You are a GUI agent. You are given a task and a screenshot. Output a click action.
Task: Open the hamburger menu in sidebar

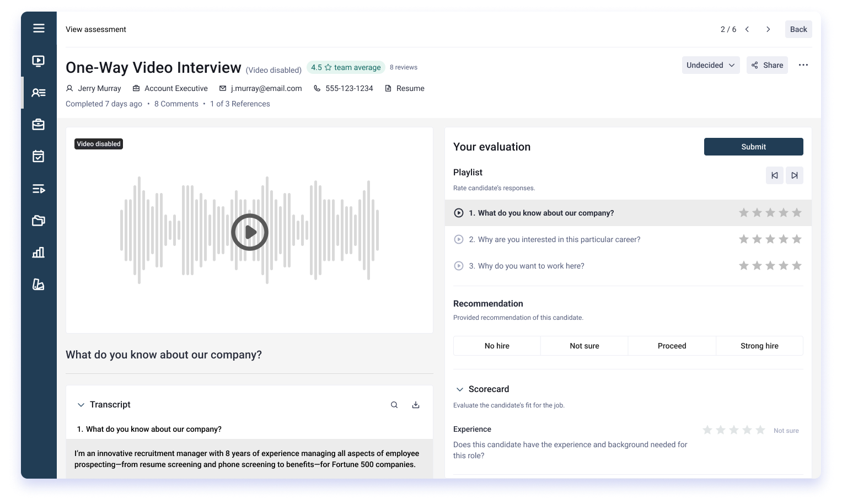[x=39, y=28]
